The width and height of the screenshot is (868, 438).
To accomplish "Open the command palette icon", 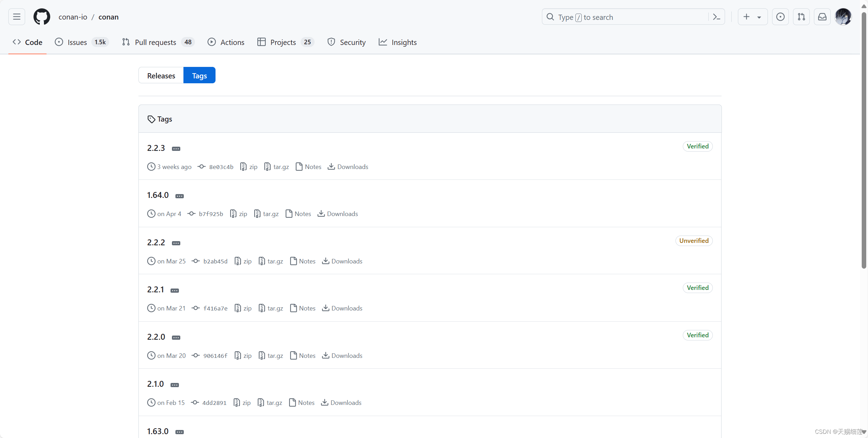I will tap(717, 17).
